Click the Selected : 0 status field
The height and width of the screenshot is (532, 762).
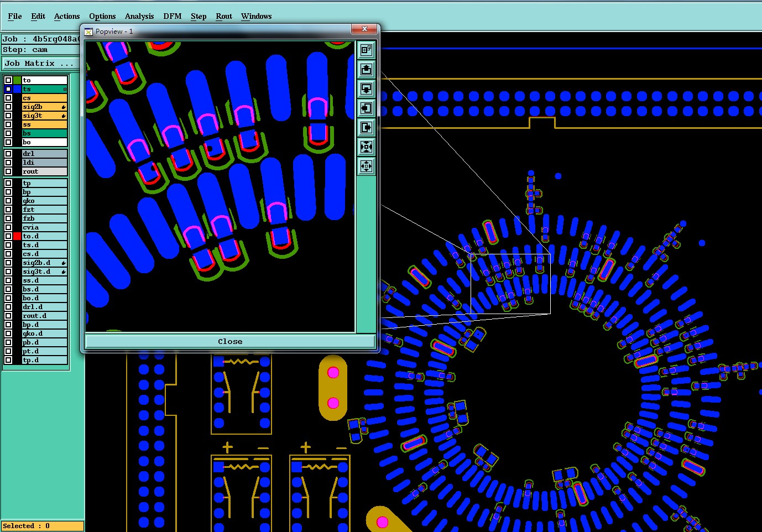pyautogui.click(x=43, y=526)
